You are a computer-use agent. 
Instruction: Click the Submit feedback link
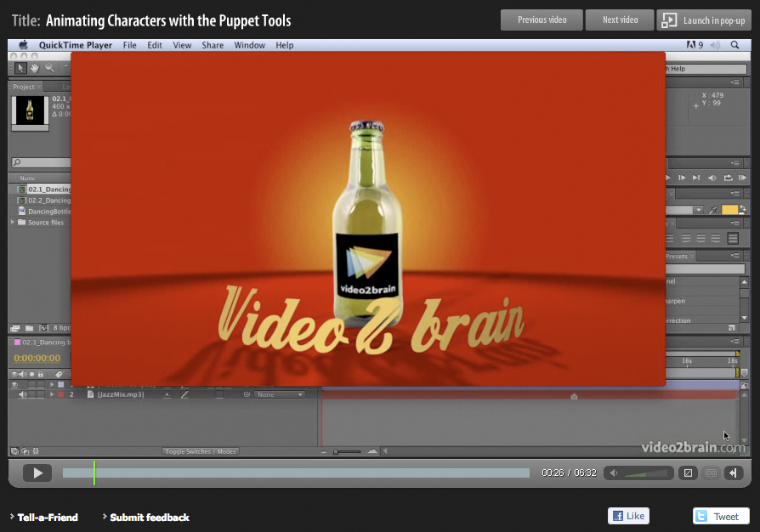[x=149, y=517]
